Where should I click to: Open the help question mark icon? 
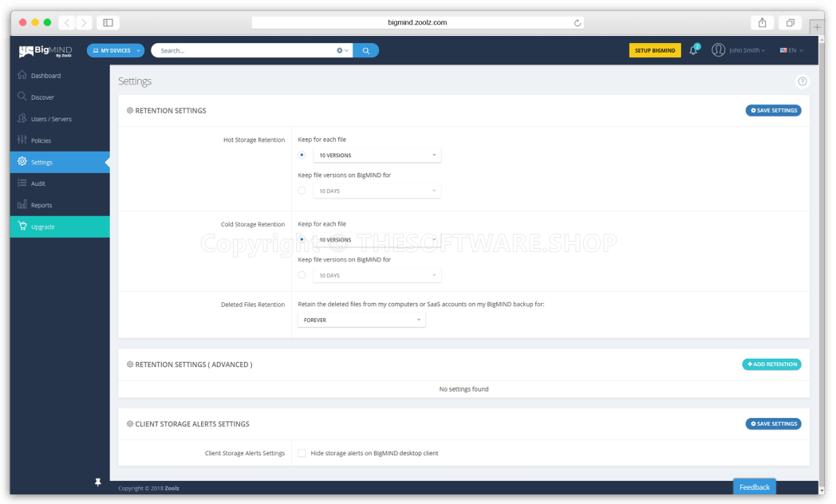click(x=802, y=81)
